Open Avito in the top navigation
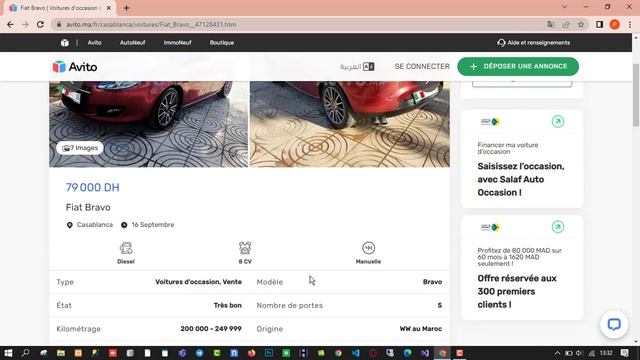640x360 pixels. click(x=94, y=42)
